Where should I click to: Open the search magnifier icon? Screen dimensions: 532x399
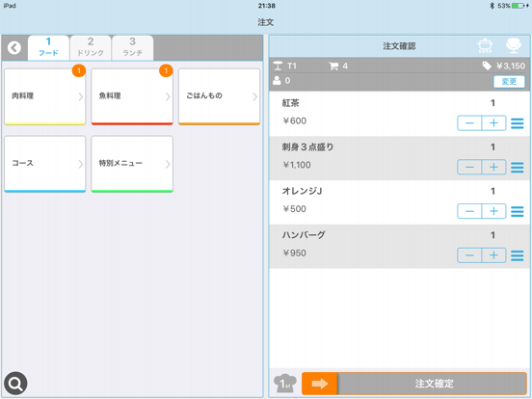(15, 384)
